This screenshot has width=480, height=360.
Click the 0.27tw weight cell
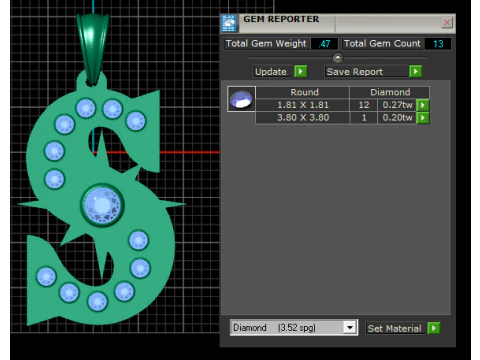[x=397, y=105]
